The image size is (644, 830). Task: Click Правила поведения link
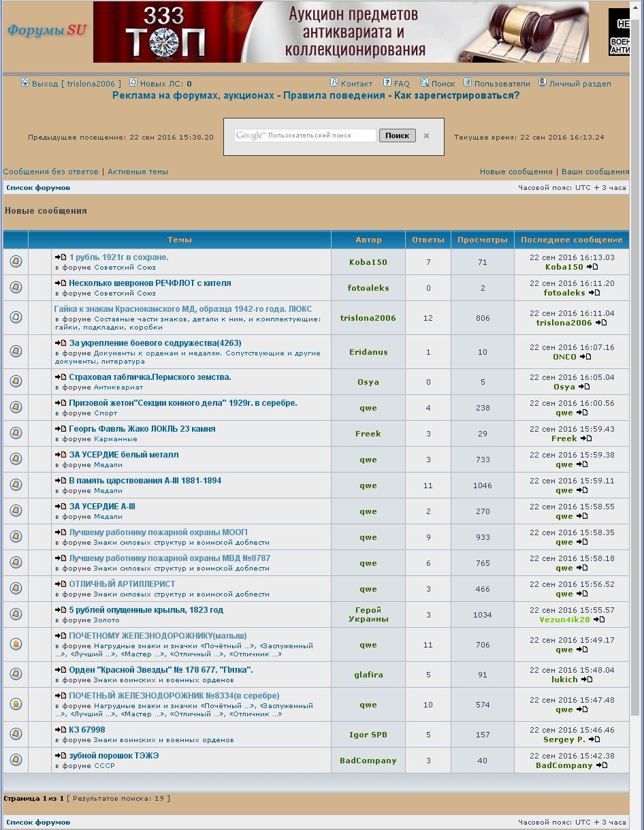[334, 95]
